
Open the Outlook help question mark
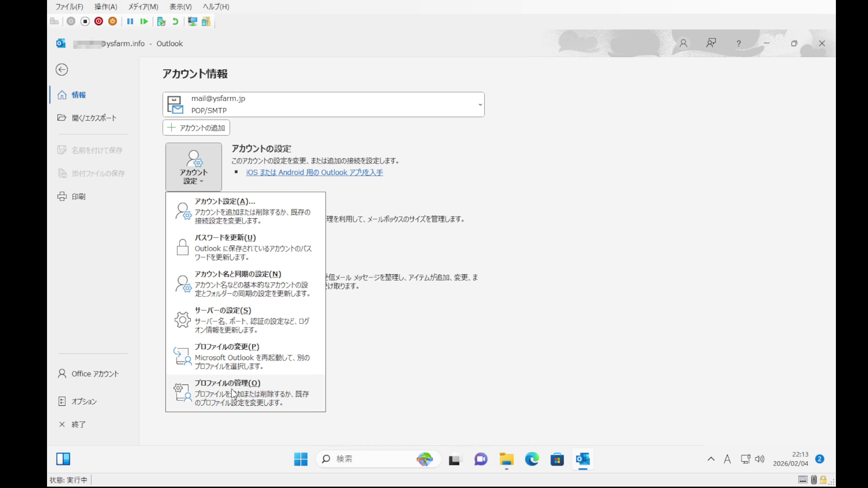[739, 43]
